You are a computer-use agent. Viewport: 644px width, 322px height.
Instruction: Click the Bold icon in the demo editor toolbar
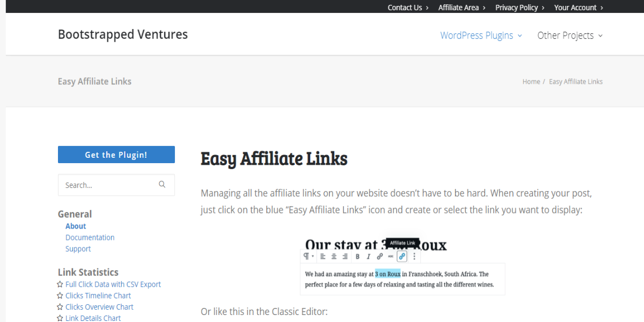point(357,256)
